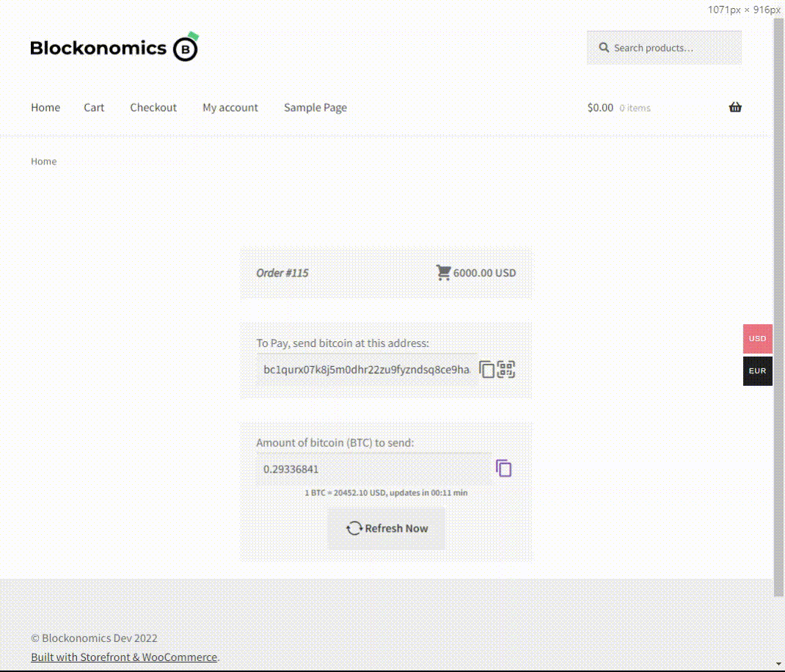Screen dimensions: 785x672
Task: Copy the BTC amount using purple copy icon
Action: point(503,468)
